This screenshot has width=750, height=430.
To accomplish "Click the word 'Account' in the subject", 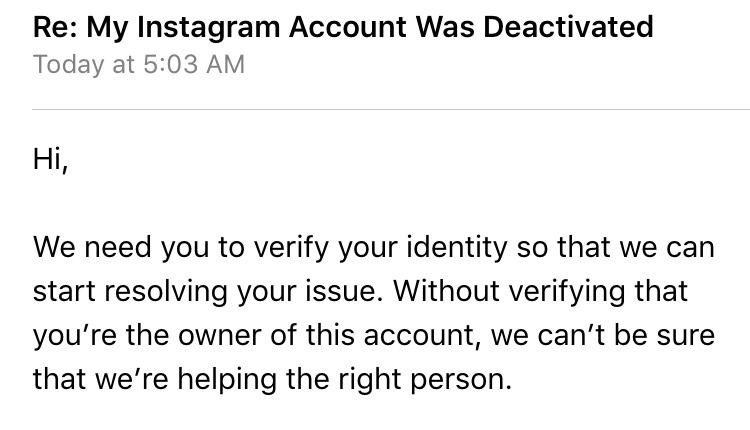I will coord(348,27).
